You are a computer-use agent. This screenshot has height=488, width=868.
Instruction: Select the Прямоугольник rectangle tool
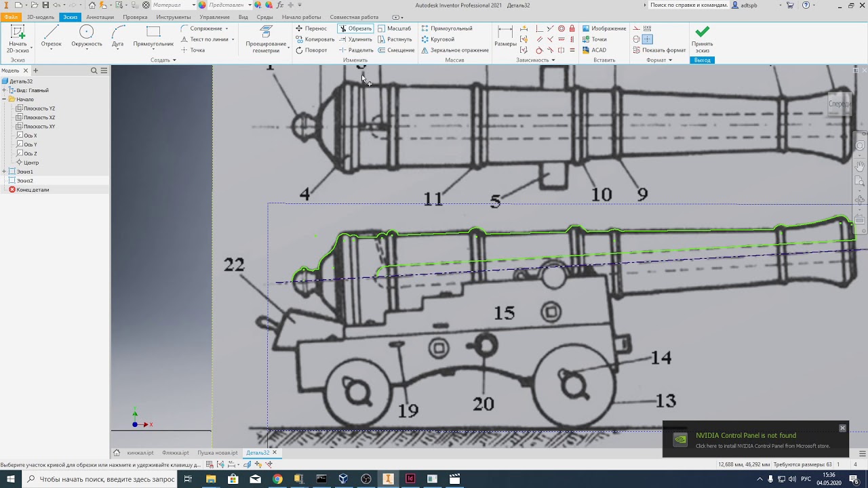153,38
